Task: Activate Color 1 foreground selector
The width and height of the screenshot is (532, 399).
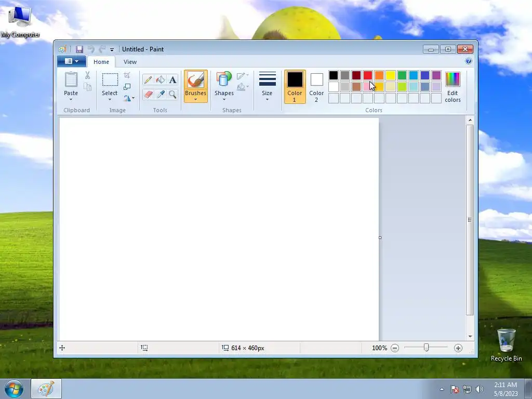Action: [x=295, y=87]
